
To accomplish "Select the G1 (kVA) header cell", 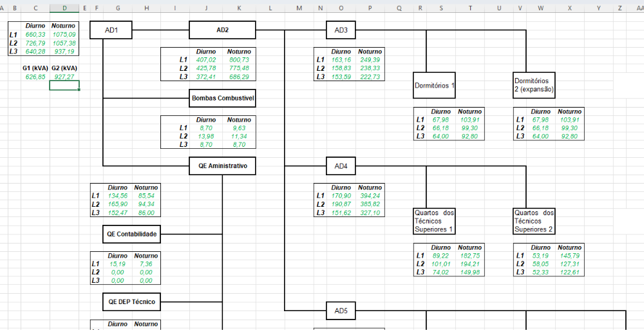I will click(x=35, y=68).
